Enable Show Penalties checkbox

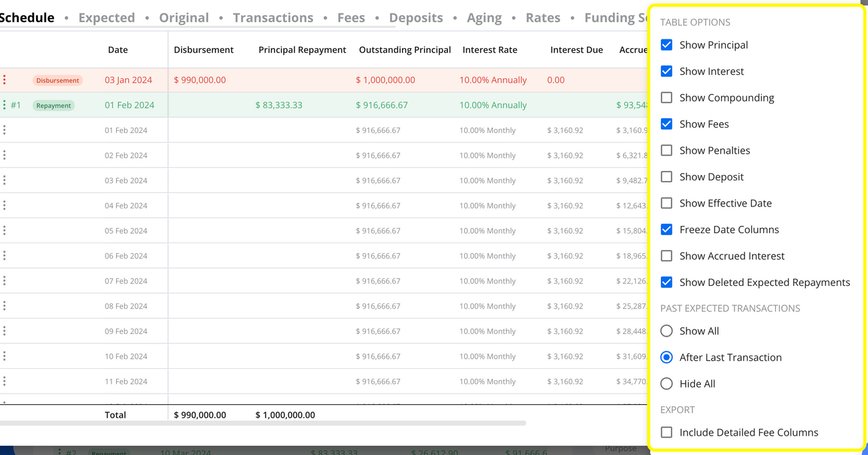(666, 150)
